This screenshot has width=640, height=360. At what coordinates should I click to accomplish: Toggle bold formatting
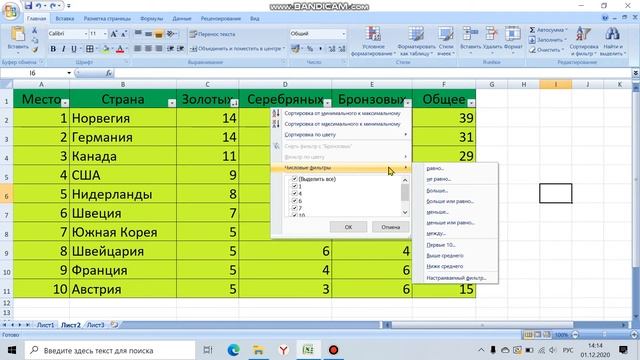click(53, 49)
